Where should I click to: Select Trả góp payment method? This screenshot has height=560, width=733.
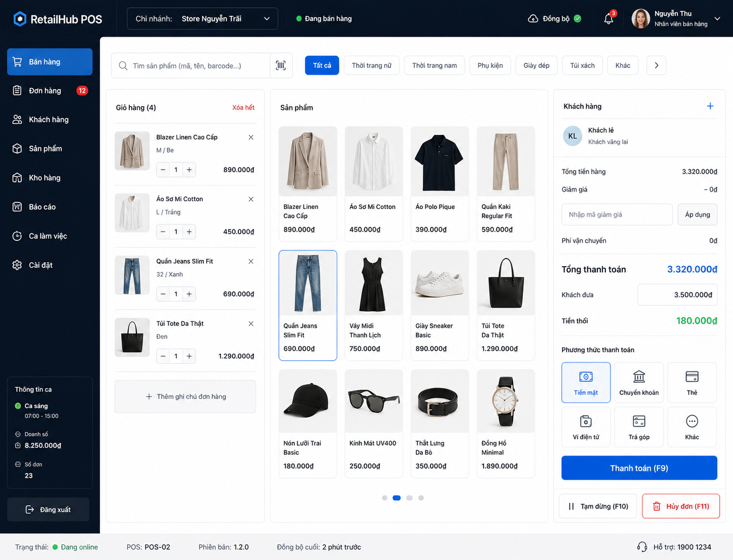coord(639,427)
